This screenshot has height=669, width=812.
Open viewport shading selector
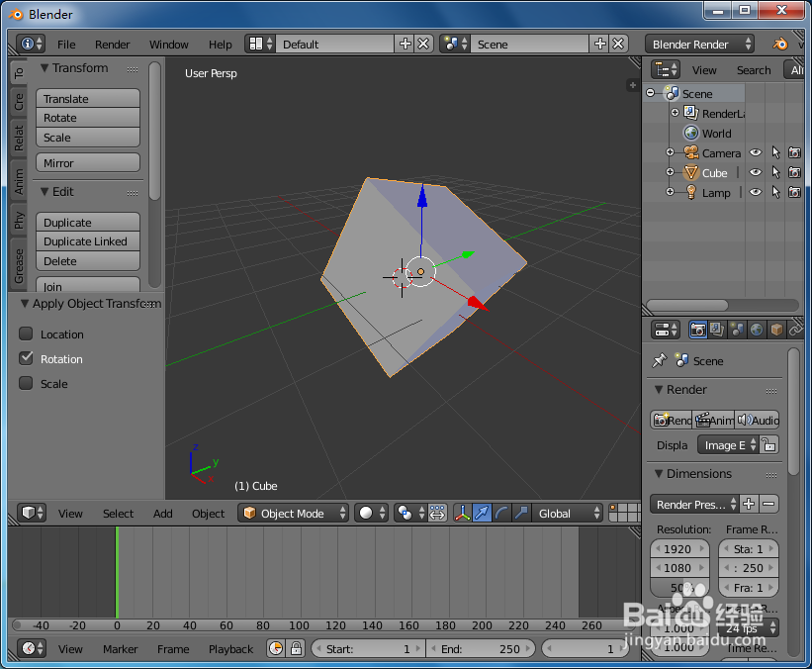372,513
